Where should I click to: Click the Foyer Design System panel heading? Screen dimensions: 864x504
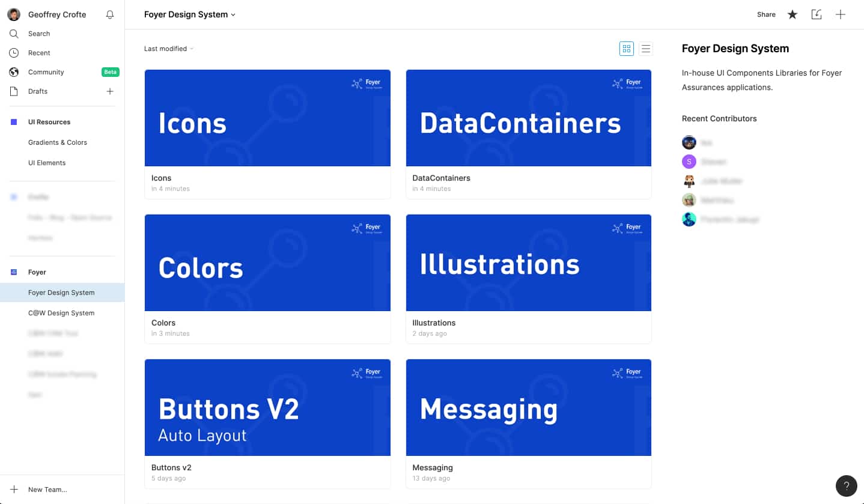coord(735,49)
